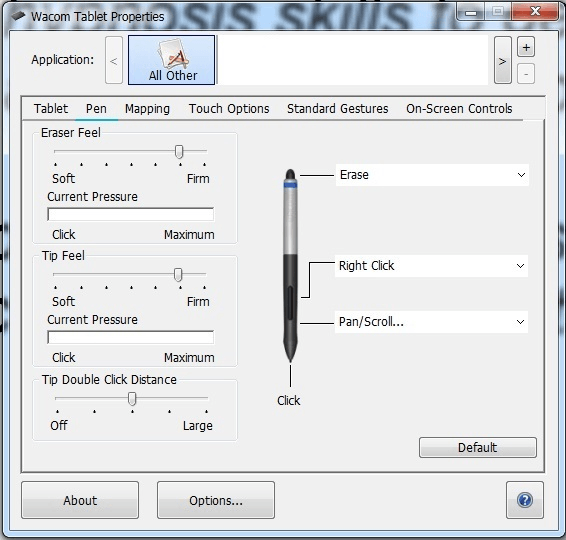Open the Options... dialog button
Viewport: 566px width, 540px height.
[x=215, y=500]
